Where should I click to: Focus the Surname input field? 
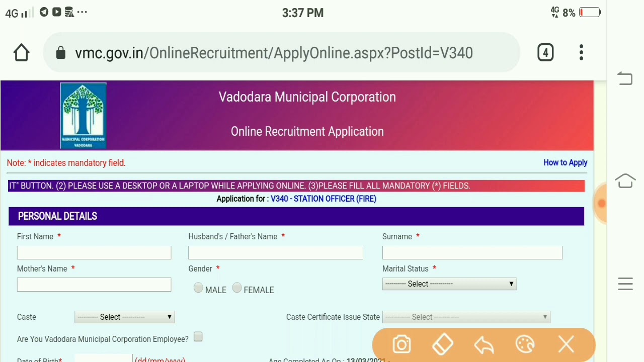tap(472, 252)
